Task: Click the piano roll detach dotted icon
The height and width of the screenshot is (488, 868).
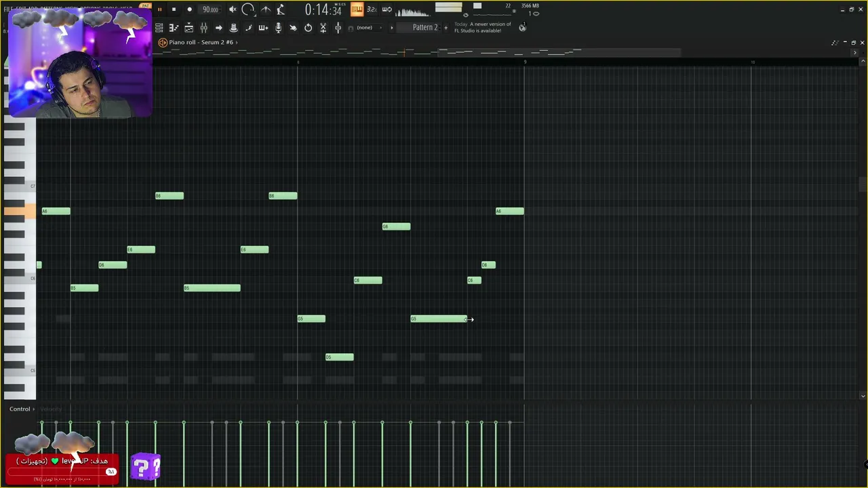Action: (835, 43)
